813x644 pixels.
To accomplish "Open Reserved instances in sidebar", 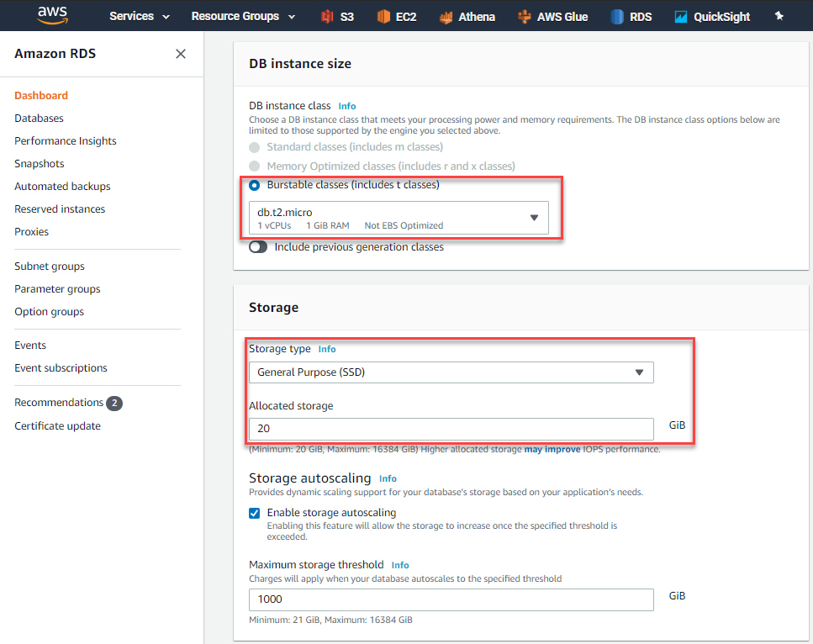I will [x=60, y=209].
